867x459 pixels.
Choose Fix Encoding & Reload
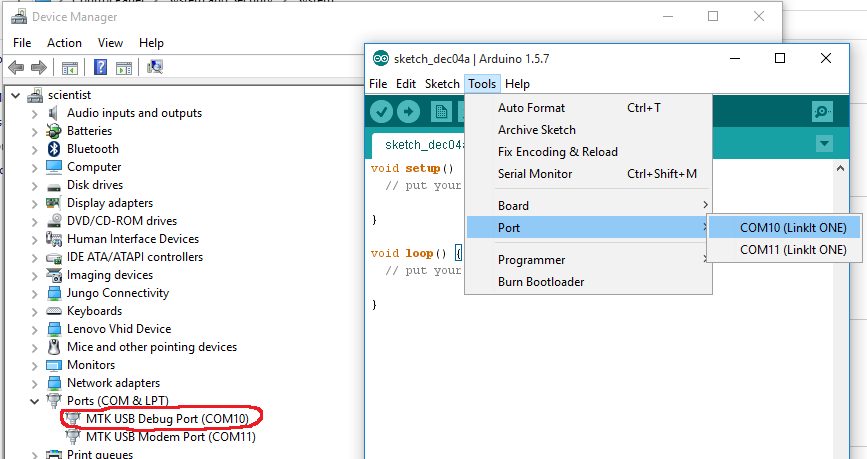point(589,152)
